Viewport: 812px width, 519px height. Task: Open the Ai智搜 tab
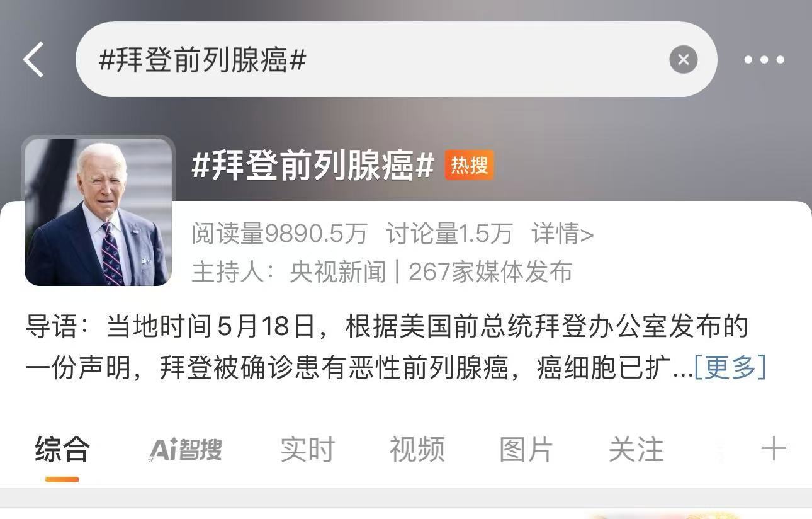pyautogui.click(x=186, y=450)
